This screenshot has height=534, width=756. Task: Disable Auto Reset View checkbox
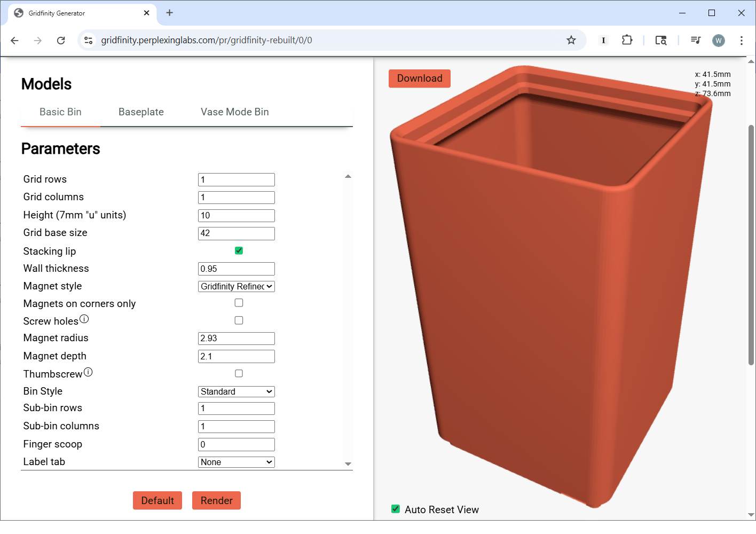click(396, 509)
